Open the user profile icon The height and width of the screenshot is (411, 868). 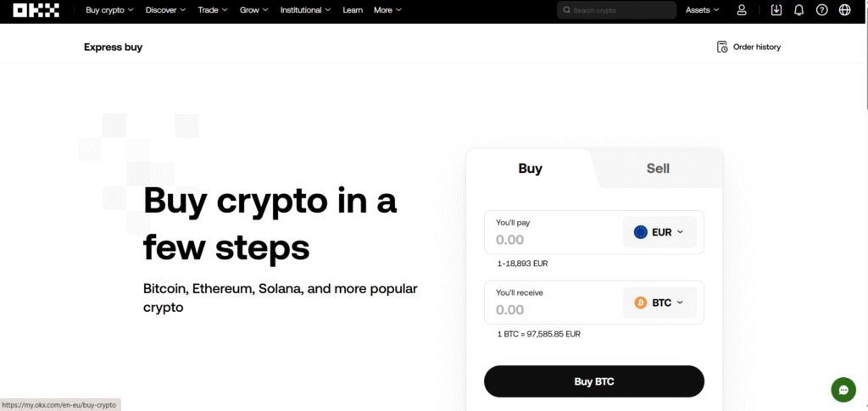pos(742,10)
